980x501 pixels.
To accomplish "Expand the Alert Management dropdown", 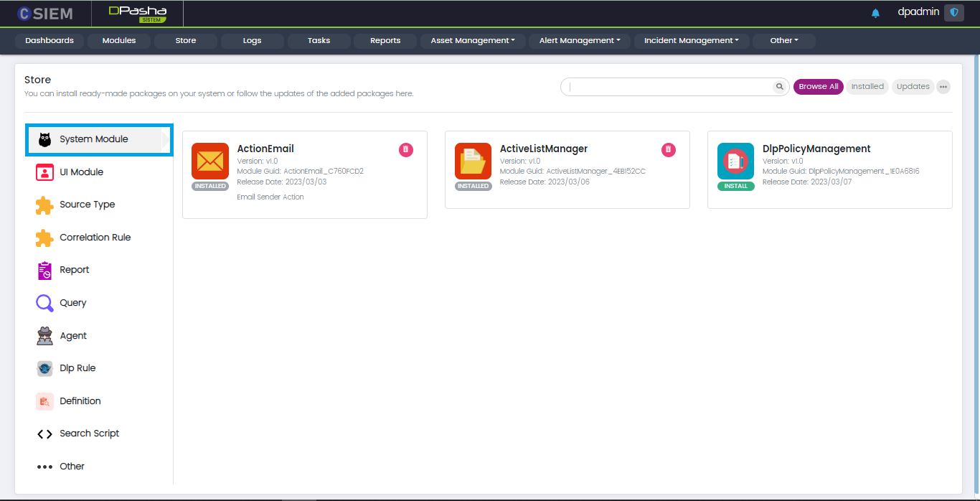I will (580, 41).
